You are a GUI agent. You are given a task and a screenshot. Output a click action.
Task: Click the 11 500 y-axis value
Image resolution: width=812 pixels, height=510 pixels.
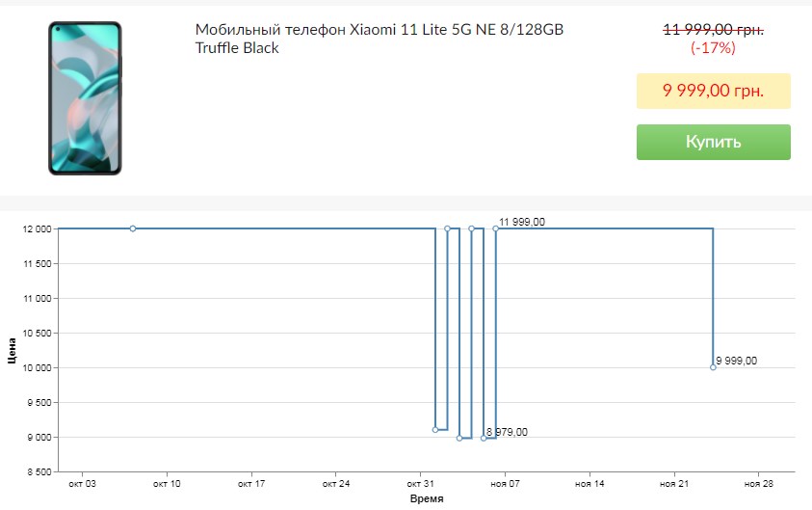click(38, 264)
